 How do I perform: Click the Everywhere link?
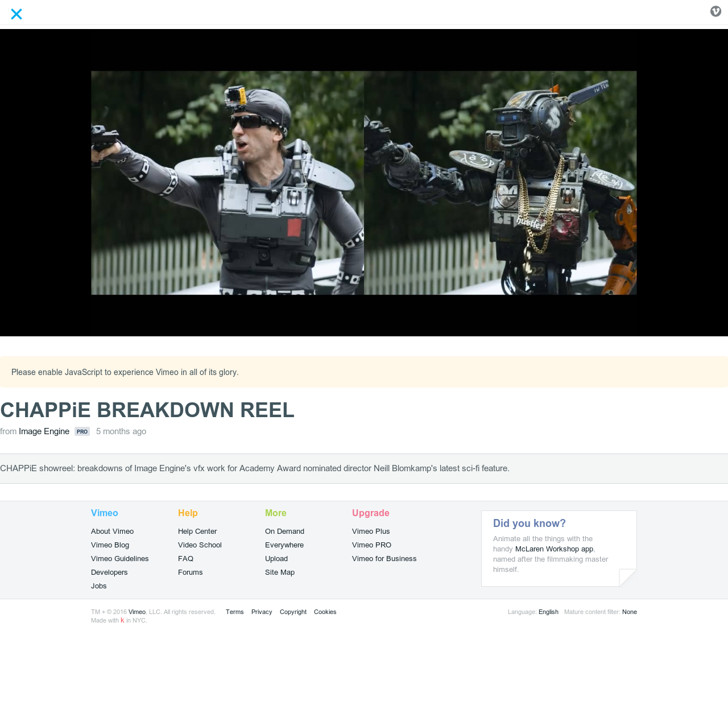point(284,545)
